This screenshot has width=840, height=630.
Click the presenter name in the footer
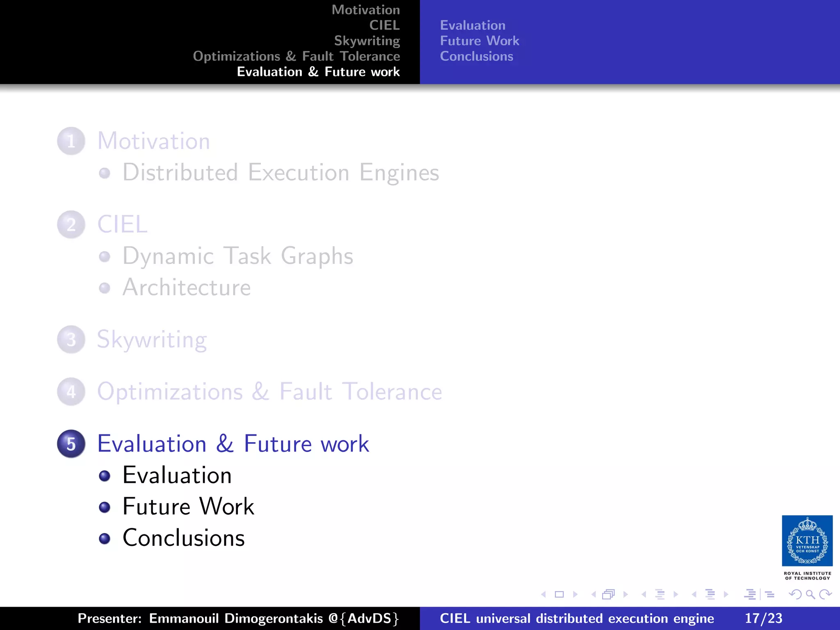point(238,619)
